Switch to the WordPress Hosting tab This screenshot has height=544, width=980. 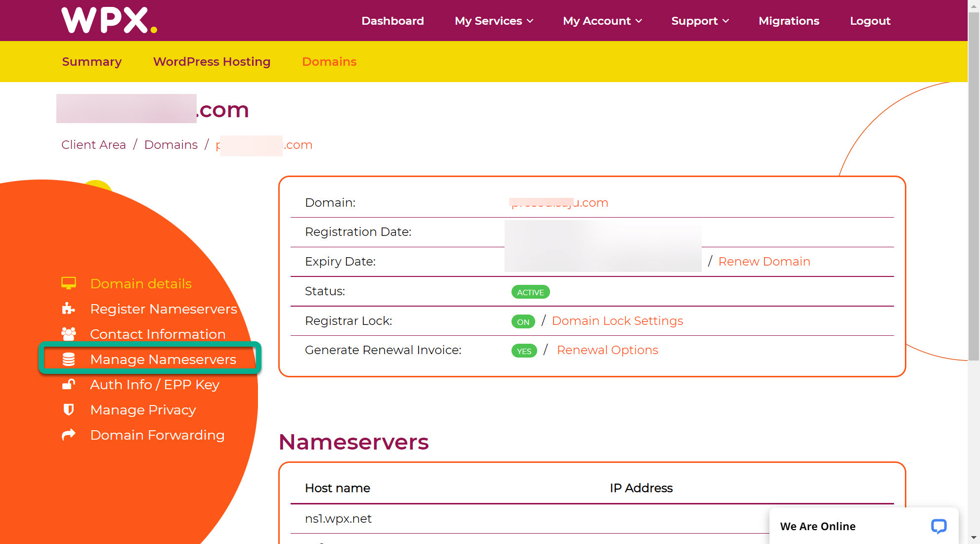point(212,62)
